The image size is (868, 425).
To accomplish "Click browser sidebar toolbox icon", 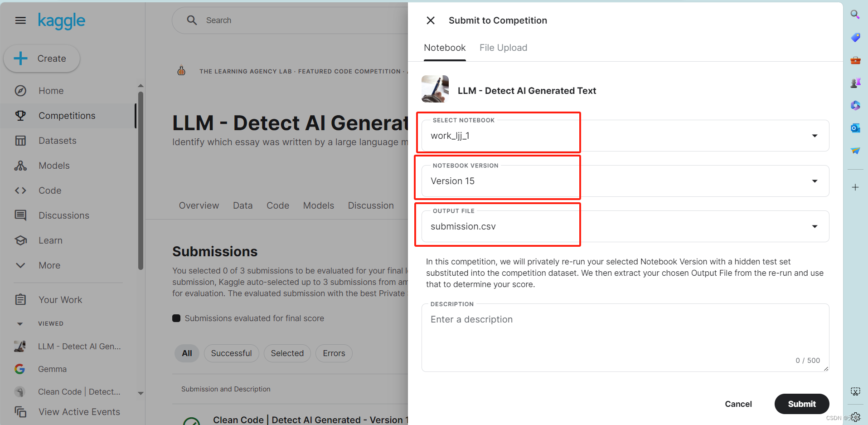I will pyautogui.click(x=855, y=60).
